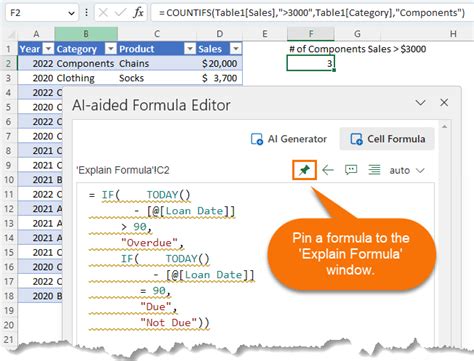Select column D header
The image size is (474, 361).
220,34
